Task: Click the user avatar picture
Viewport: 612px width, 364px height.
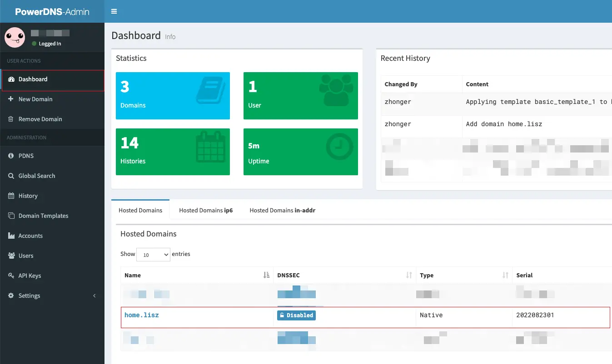Action: (x=15, y=38)
